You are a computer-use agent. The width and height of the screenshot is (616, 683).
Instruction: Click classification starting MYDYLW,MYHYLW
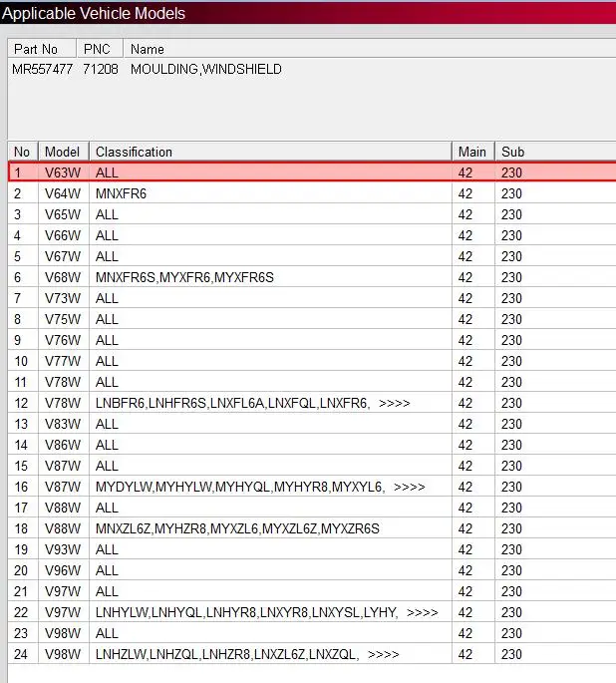[x=240, y=487]
